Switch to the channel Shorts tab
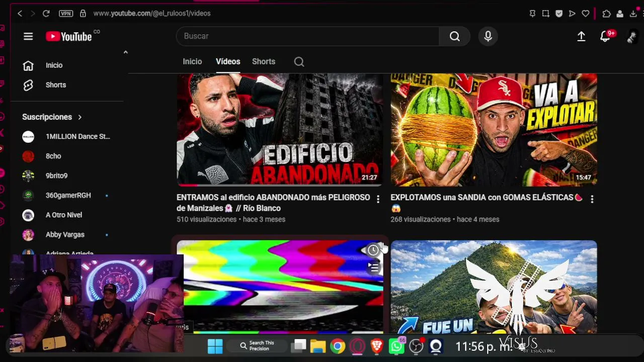644x362 pixels. coord(264,61)
